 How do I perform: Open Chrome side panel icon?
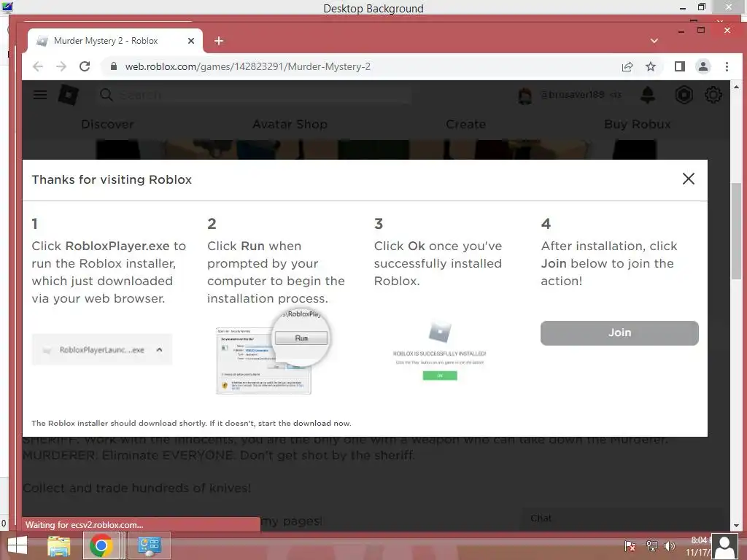(680, 66)
